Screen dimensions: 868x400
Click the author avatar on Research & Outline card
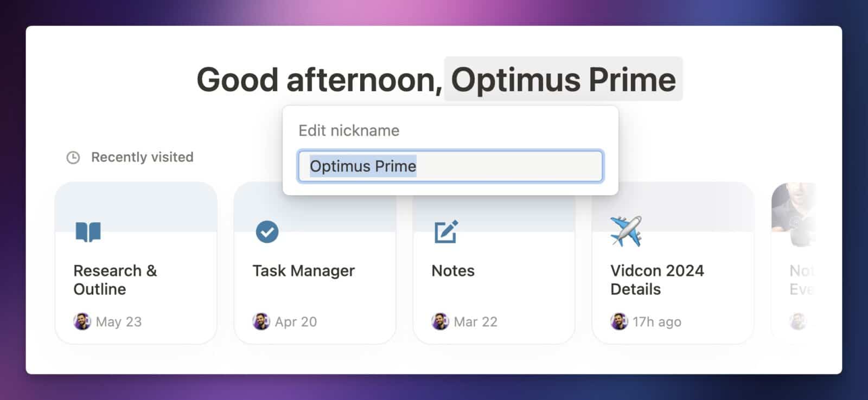[x=82, y=321]
